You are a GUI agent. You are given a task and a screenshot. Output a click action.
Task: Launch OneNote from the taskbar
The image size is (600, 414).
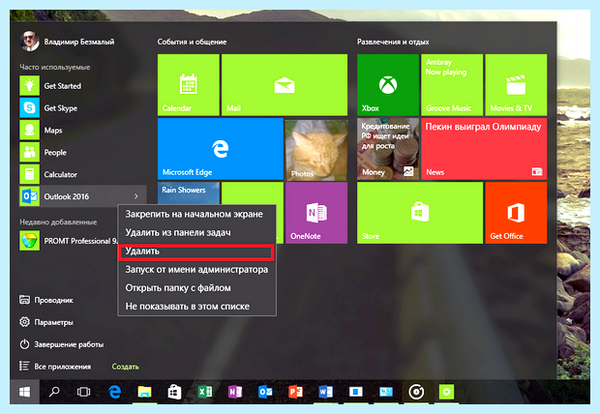coord(235,392)
